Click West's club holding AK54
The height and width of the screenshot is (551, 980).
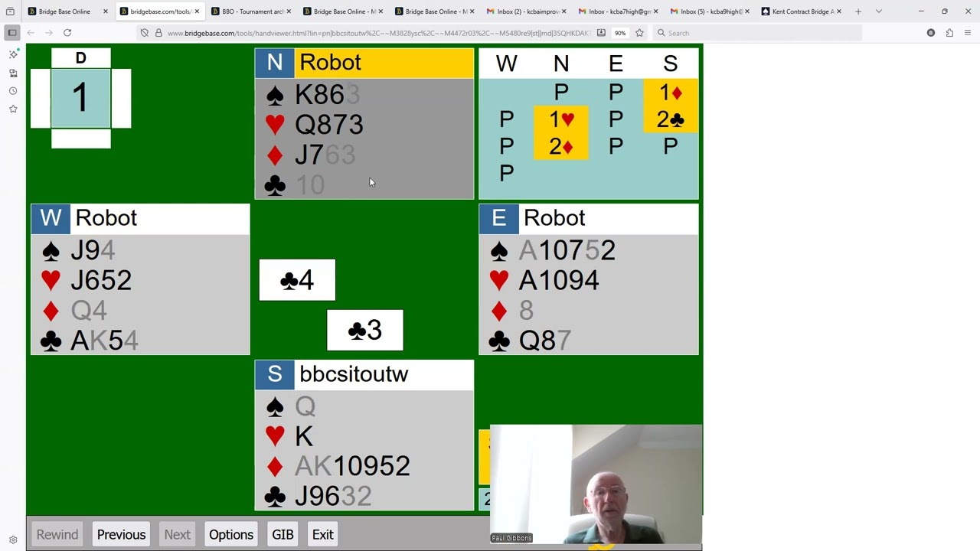pos(104,341)
